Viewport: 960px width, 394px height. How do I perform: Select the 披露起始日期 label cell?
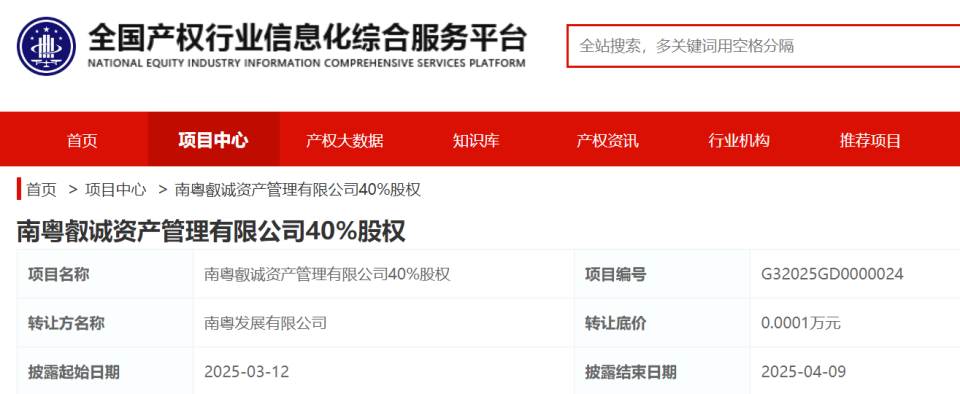tap(105, 371)
